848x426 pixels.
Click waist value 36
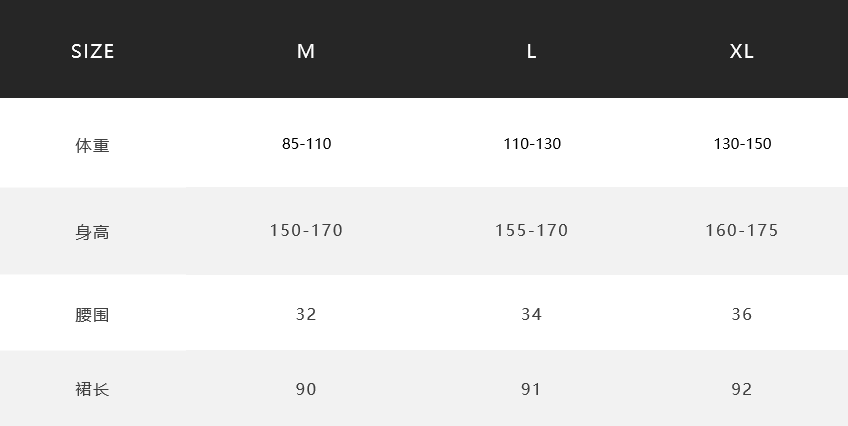[x=741, y=314]
